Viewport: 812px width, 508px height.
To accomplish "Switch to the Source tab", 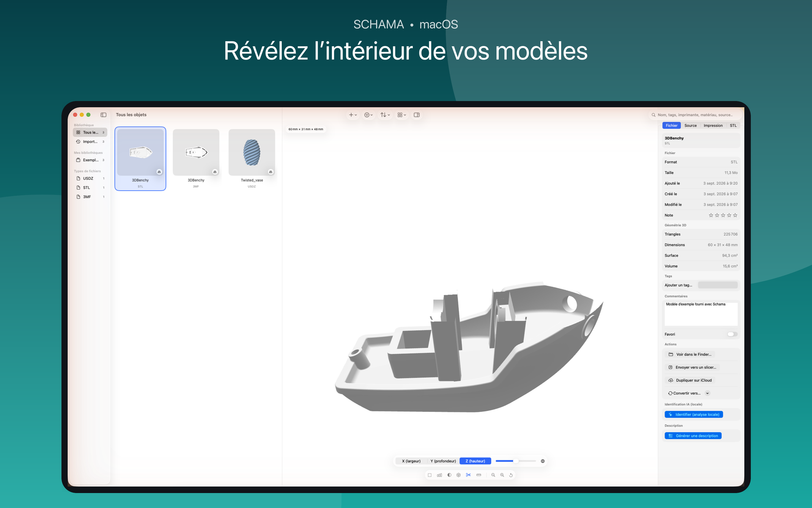I will 691,126.
